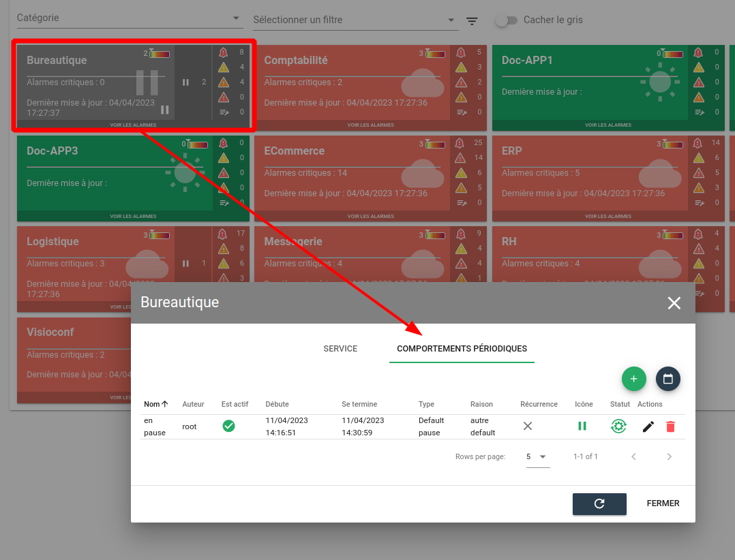Click the Récurrence cross indicator

coord(528,426)
